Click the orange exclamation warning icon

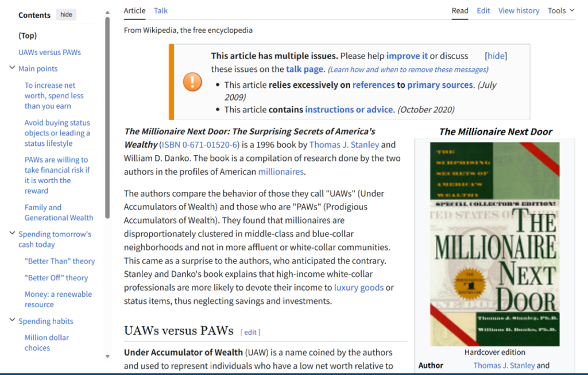coord(192,82)
